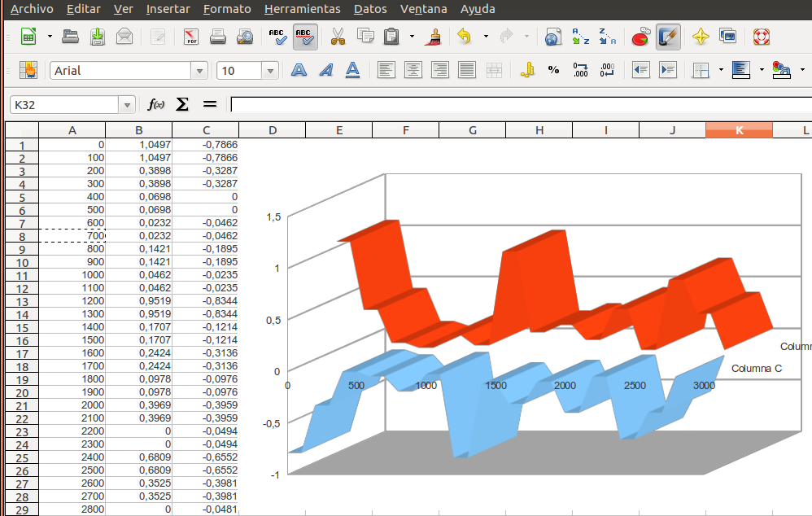Open the Borders dropdown arrow
The image size is (812, 516).
click(x=721, y=70)
